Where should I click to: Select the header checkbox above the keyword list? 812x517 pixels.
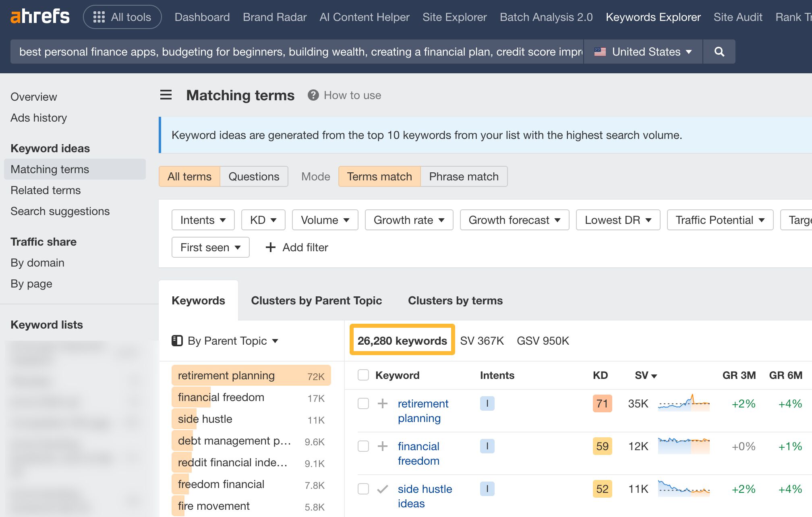coord(363,374)
